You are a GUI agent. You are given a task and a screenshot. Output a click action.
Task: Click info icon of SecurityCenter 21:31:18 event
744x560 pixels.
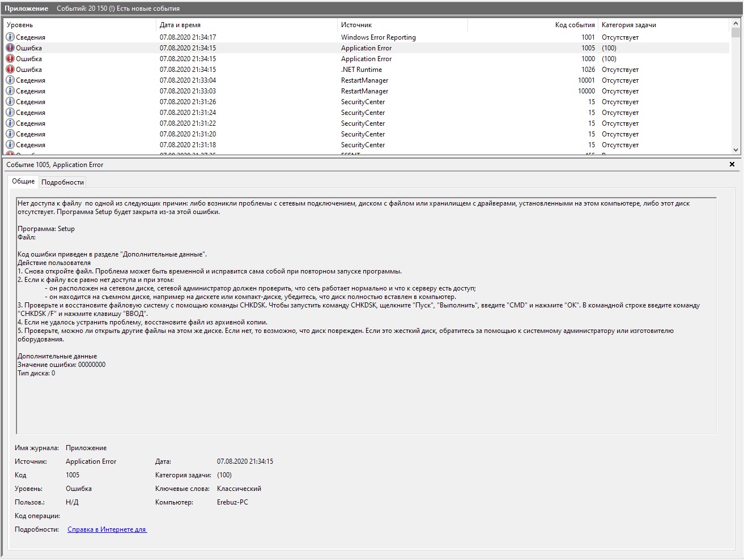pyautogui.click(x=10, y=145)
